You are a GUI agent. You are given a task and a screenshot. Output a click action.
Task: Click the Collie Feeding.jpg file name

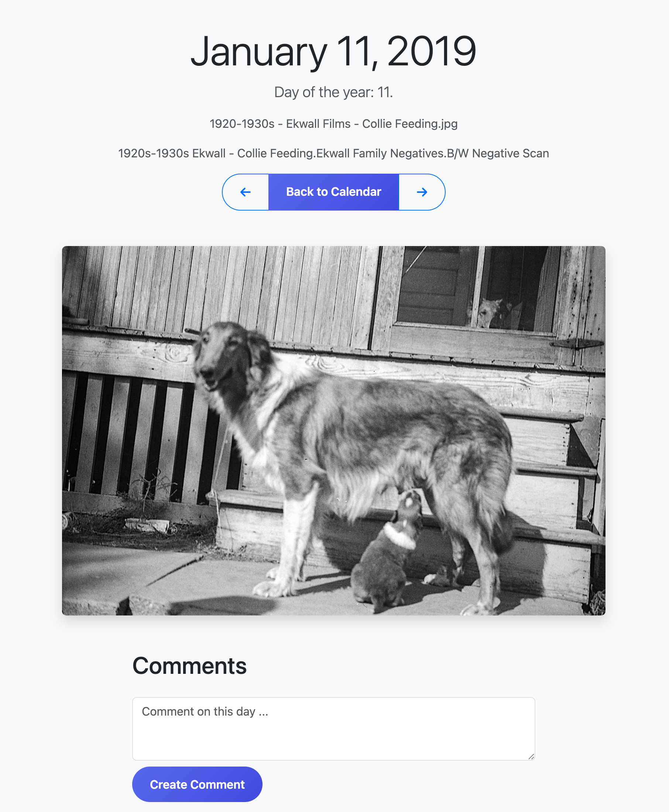pyautogui.click(x=334, y=124)
